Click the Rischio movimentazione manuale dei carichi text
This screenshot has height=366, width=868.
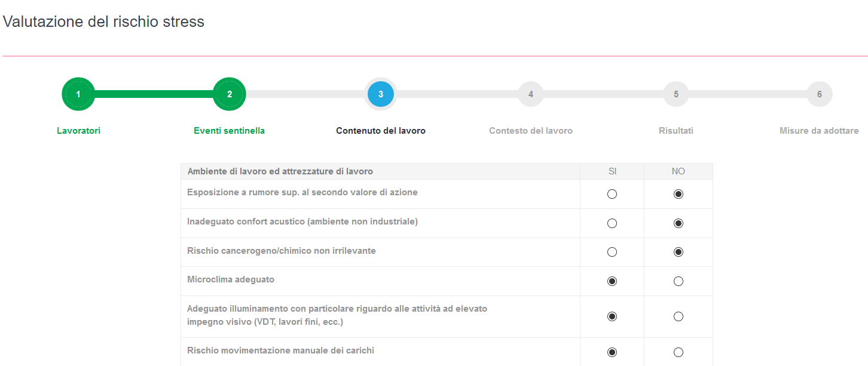pos(280,350)
